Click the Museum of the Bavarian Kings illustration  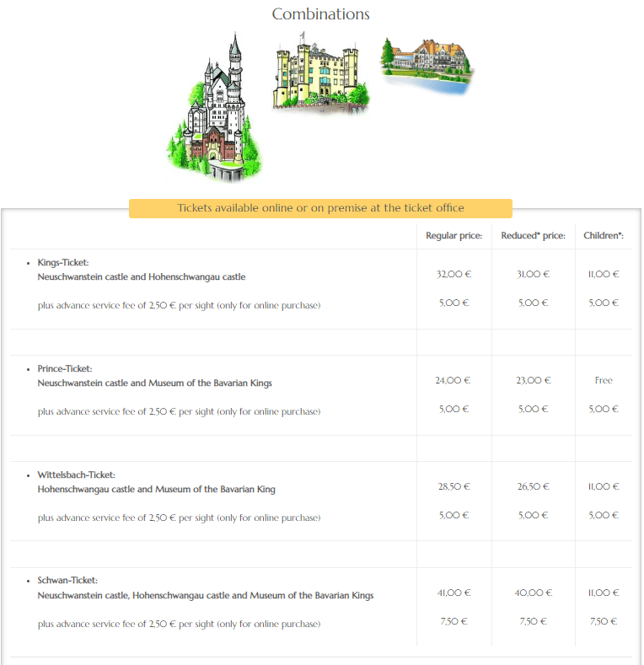427,66
